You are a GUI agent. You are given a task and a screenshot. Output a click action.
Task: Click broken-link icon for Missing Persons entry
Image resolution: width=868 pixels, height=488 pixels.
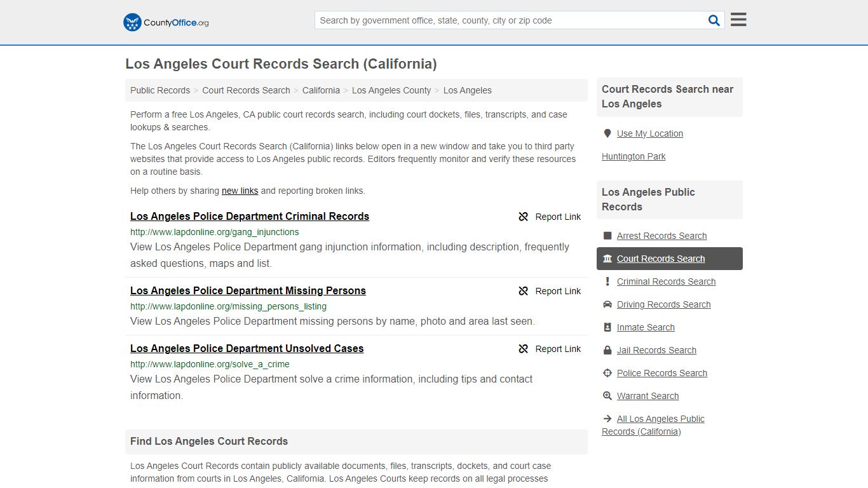[x=524, y=291]
